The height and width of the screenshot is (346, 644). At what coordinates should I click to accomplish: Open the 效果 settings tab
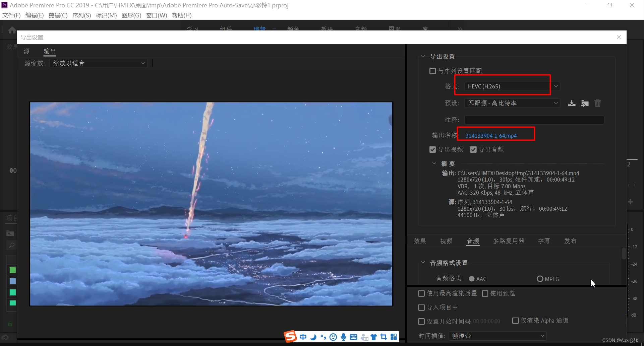click(x=420, y=241)
